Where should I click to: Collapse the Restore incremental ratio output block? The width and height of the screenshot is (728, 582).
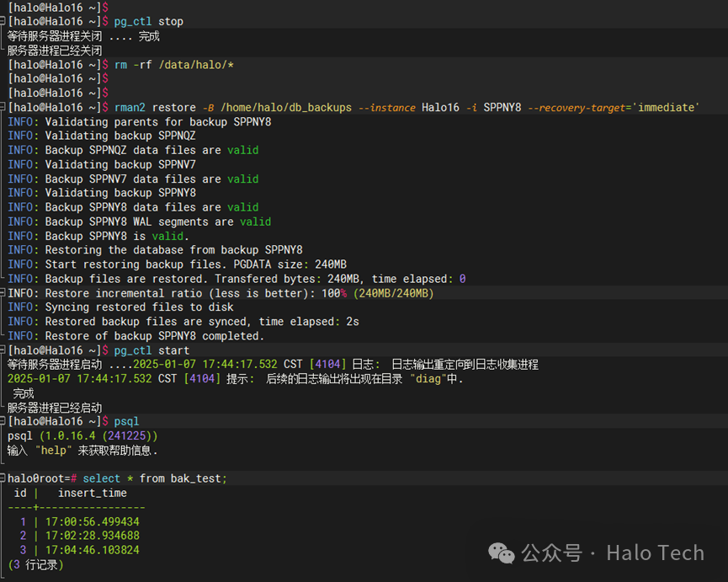click(x=3, y=293)
